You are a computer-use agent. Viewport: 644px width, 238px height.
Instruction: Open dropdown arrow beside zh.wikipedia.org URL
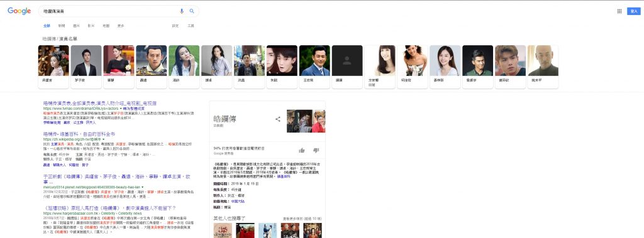104,139
